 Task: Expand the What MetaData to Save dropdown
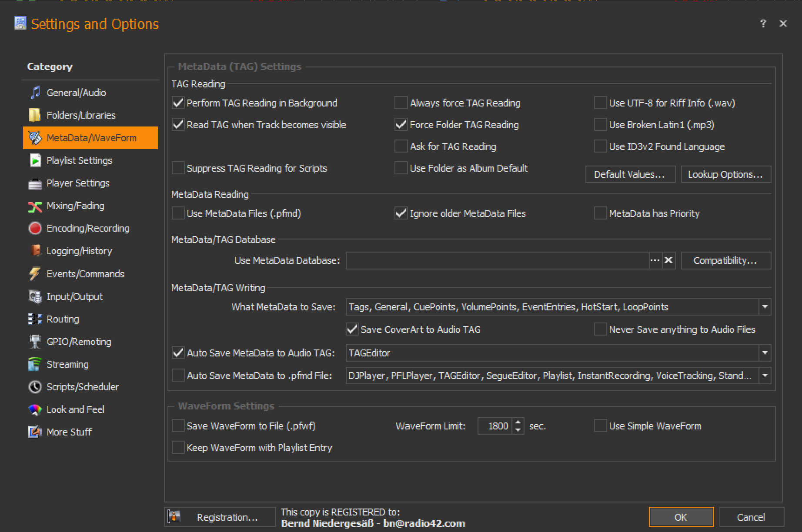(765, 307)
